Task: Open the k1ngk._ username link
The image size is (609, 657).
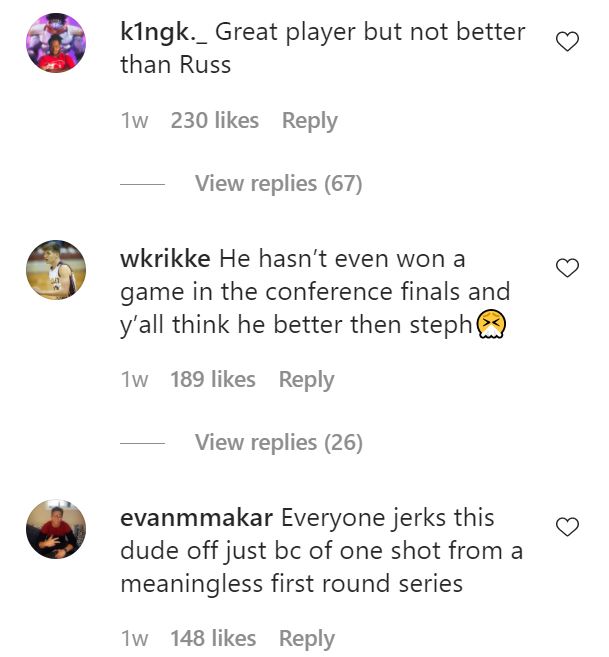Action: click(162, 32)
